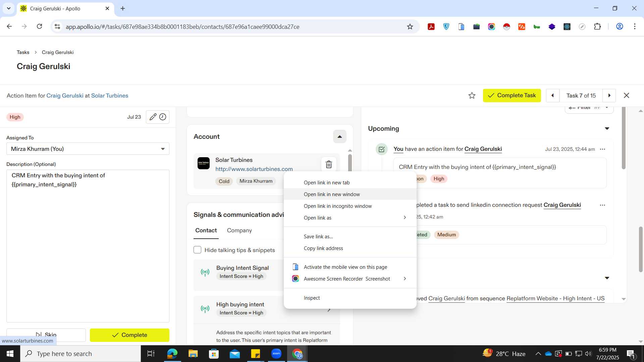Collapse the Account section
644x362 pixels.
tap(339, 137)
